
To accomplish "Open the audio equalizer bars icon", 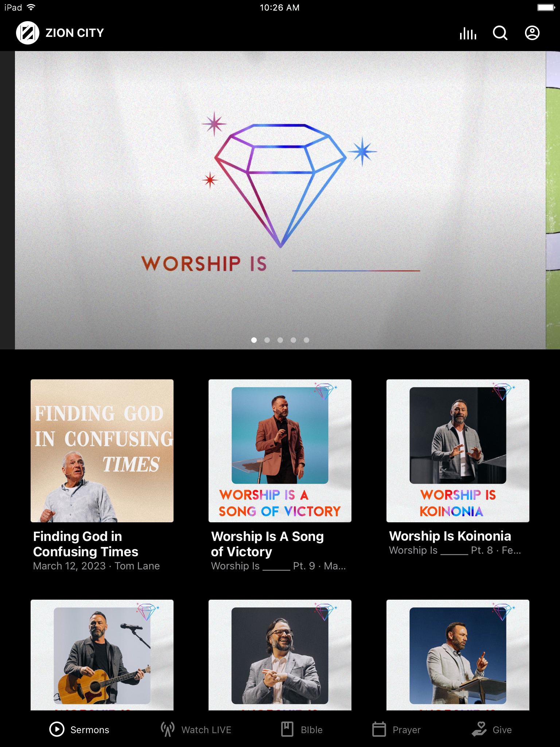I will (x=468, y=33).
